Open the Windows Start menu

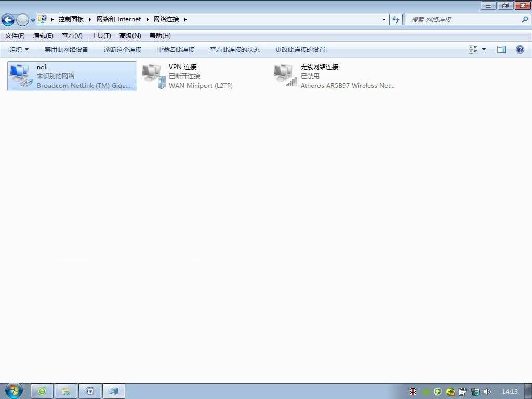tap(14, 391)
